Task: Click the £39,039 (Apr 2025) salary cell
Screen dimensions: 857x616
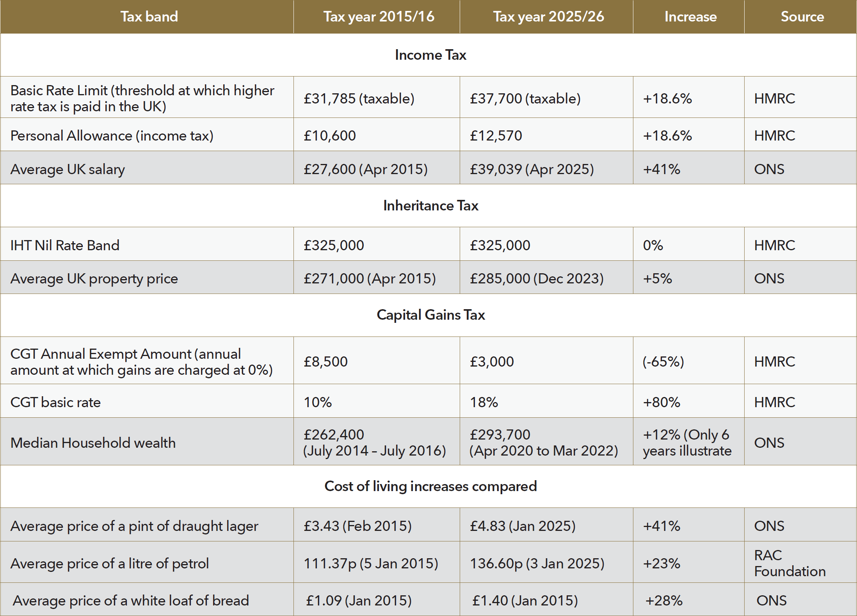Action: [532, 169]
